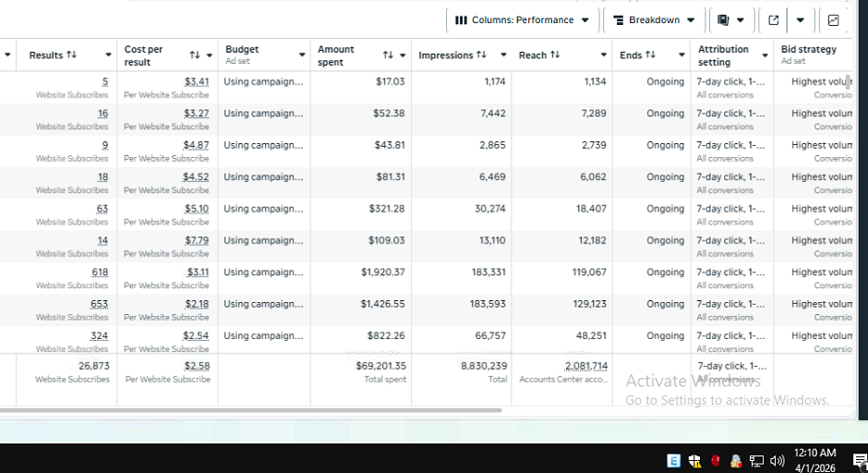Sort the Ends column arrows
The width and height of the screenshot is (868, 473).
(650, 55)
